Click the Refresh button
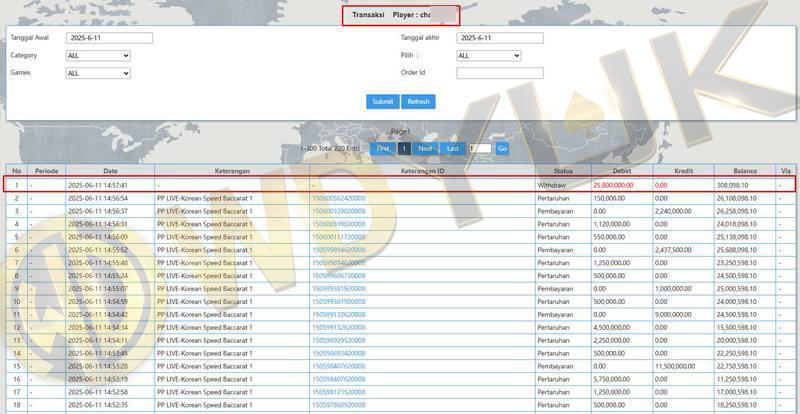The width and height of the screenshot is (800, 414). pos(418,102)
